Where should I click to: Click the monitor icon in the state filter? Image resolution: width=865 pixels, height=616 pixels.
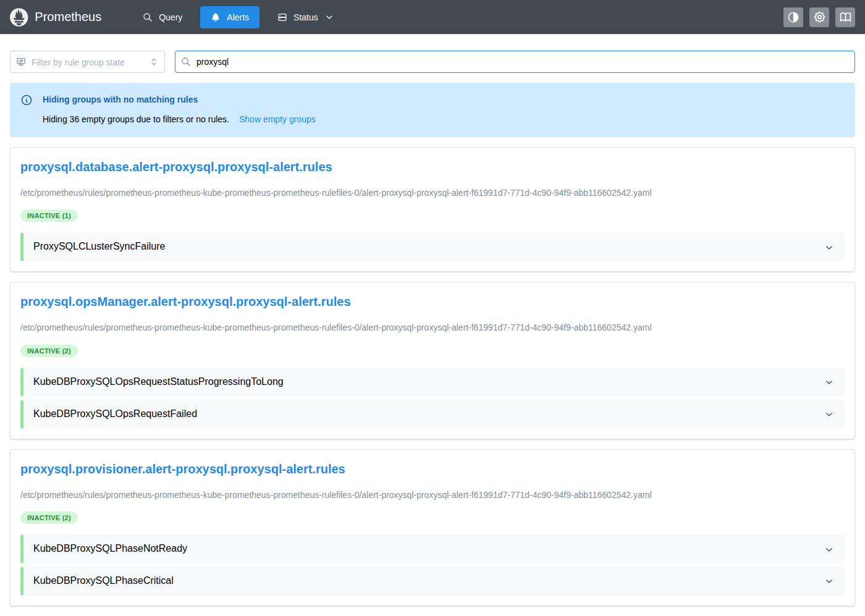click(21, 62)
